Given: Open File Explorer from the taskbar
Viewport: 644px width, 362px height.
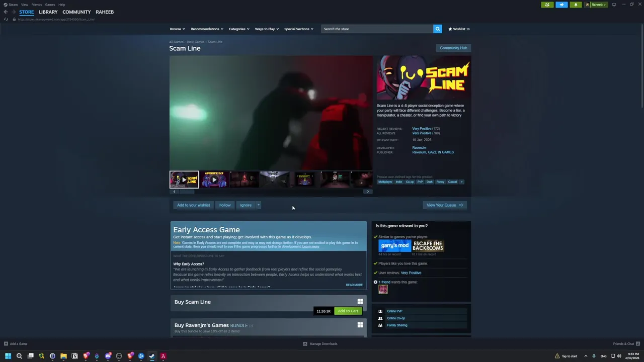Looking at the screenshot, I should 63,356.
